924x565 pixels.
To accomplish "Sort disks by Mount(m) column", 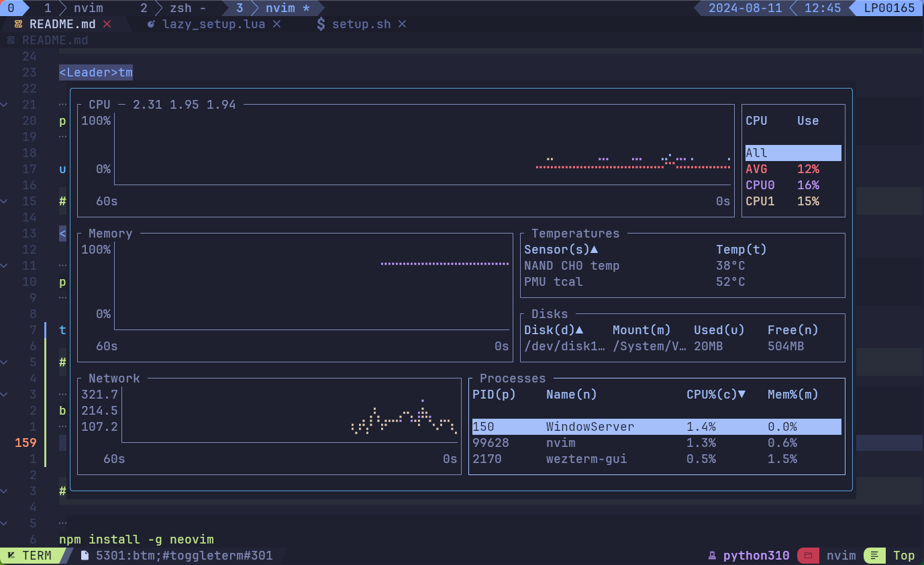I will 642,330.
